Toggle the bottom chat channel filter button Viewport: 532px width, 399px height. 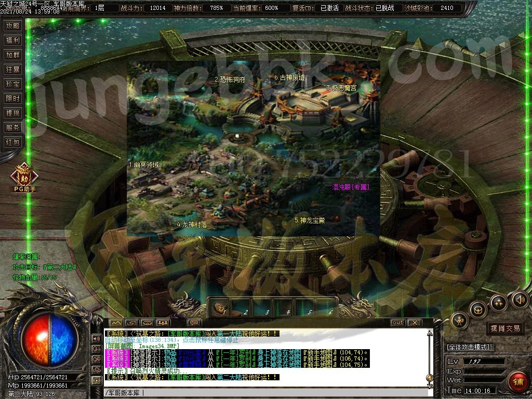coord(97,380)
